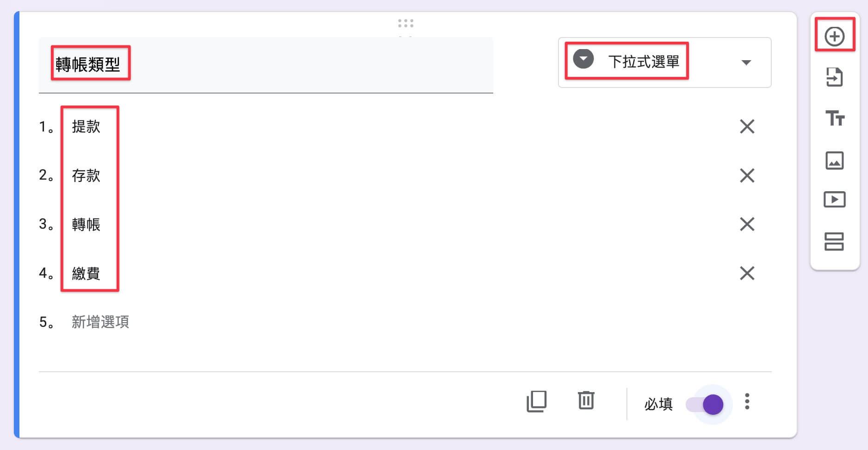
Task: Delete the question with trash icon
Action: click(586, 400)
